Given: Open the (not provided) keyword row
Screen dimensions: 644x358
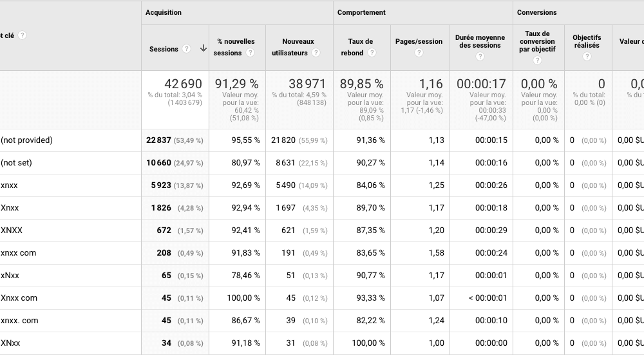Looking at the screenshot, I should click(27, 140).
